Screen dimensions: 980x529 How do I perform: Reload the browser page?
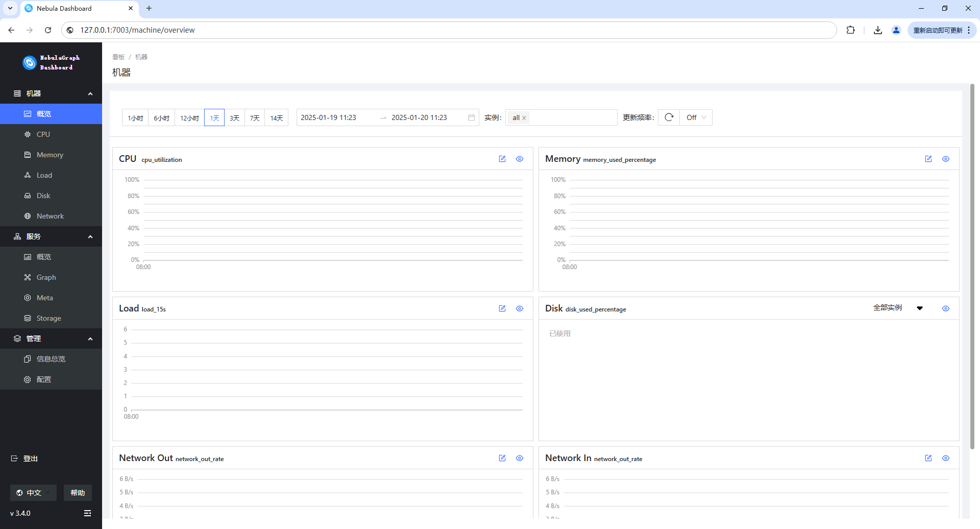48,30
